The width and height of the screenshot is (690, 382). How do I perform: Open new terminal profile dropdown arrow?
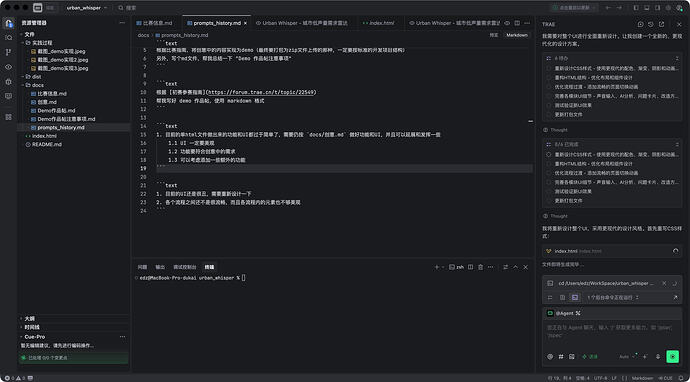(x=443, y=267)
